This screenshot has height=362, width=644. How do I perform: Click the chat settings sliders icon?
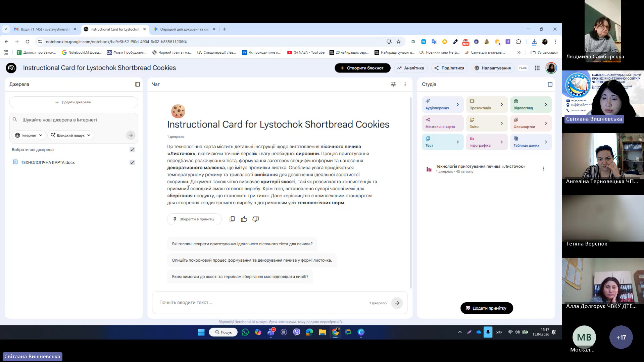pyautogui.click(x=393, y=84)
